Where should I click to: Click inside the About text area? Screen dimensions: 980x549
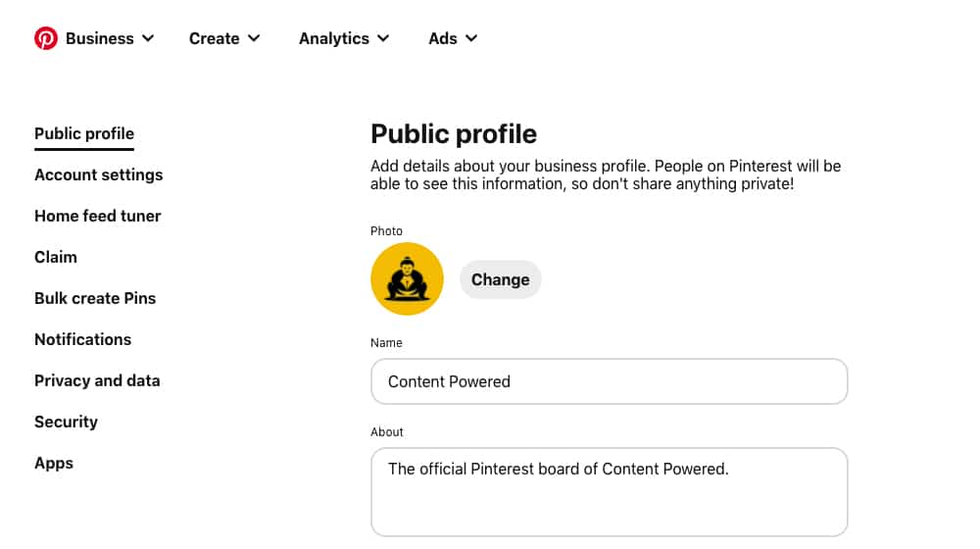pyautogui.click(x=609, y=492)
